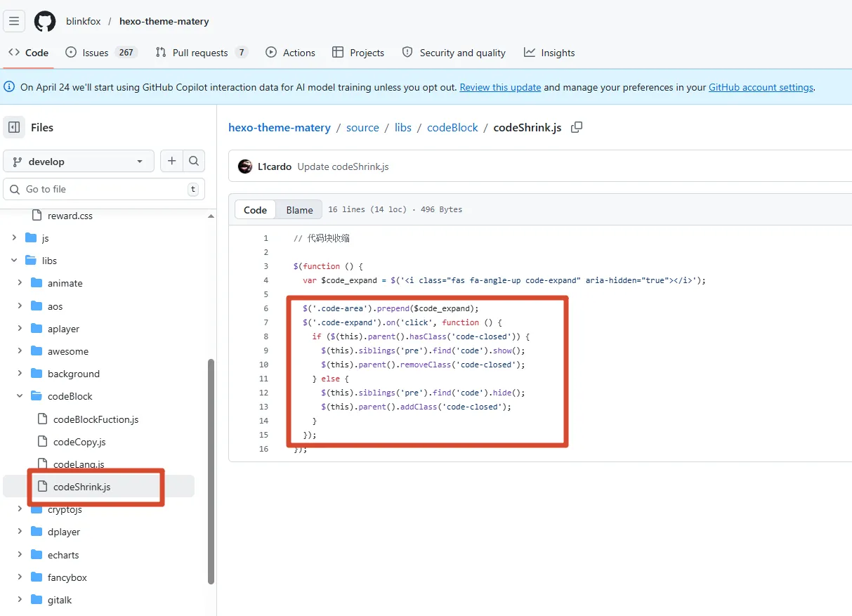Viewport: 852px width, 616px height.
Task: Click the hexo-theme-matery repository name link
Action: pos(164,21)
